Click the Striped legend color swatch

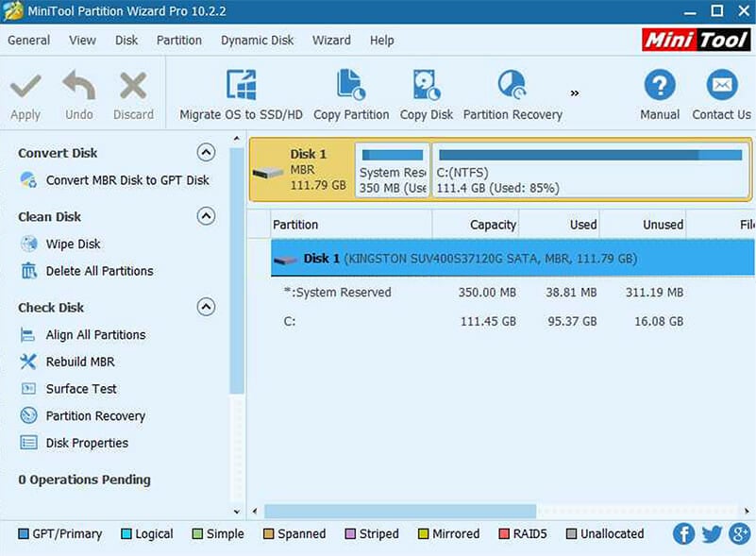click(350, 534)
